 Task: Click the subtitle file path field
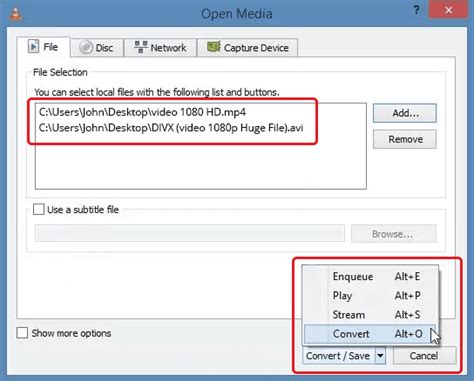(190, 233)
